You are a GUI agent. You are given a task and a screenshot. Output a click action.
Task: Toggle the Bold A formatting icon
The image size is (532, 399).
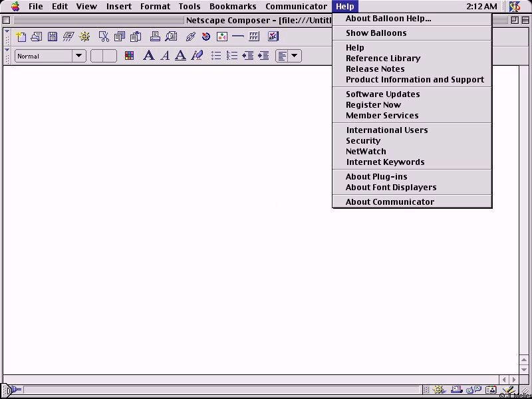(x=148, y=55)
